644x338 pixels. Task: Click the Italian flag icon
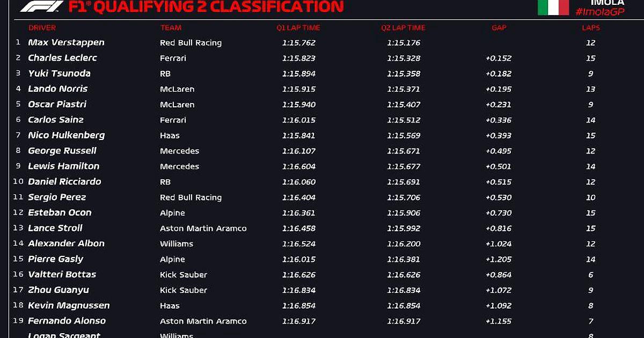coord(553,7)
